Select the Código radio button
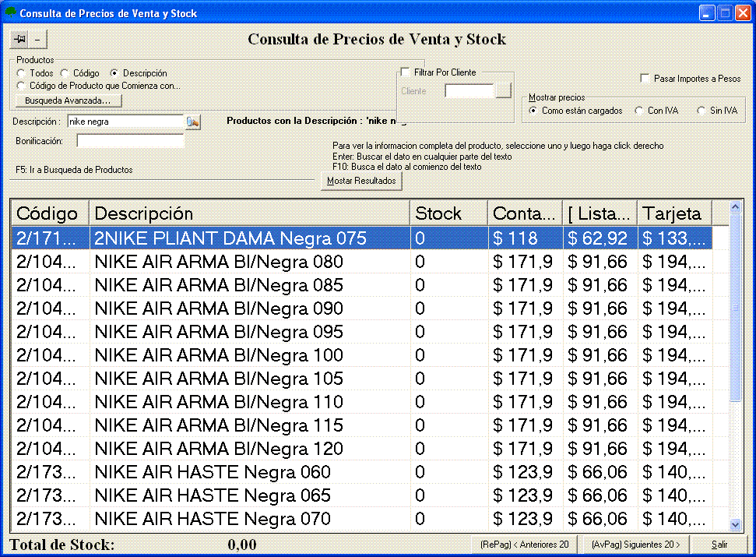Image resolution: width=756 pixels, height=557 pixels. pos(64,73)
